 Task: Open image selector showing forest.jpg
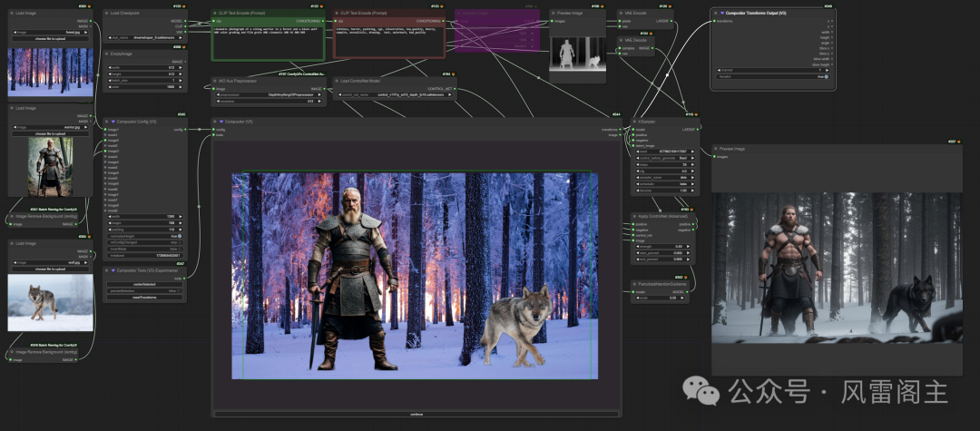tap(51, 32)
